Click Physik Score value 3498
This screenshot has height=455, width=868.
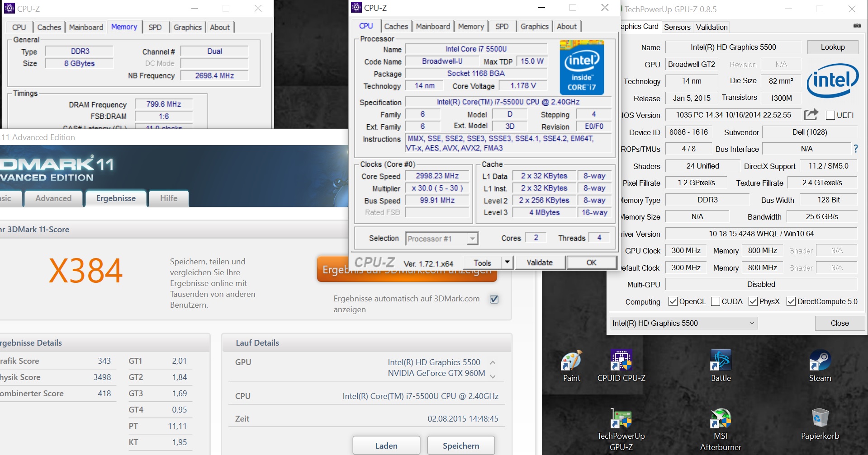[102, 377]
